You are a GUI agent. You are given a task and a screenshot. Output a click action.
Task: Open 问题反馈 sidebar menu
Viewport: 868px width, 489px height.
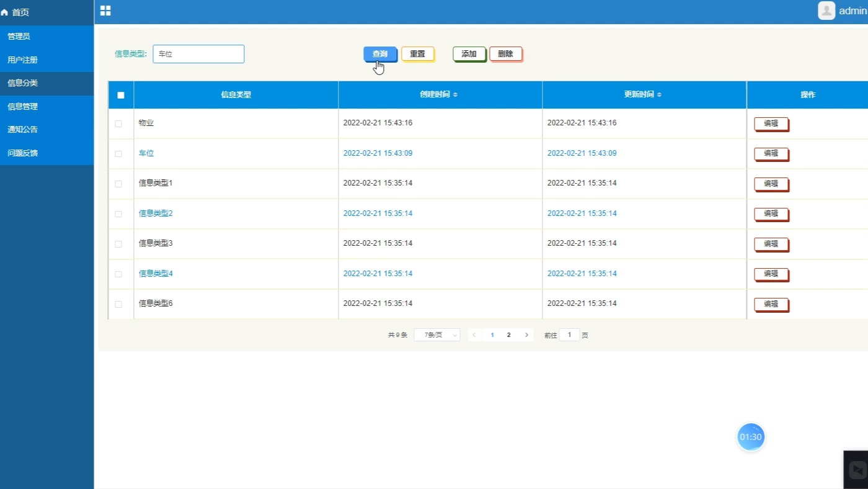click(x=46, y=153)
